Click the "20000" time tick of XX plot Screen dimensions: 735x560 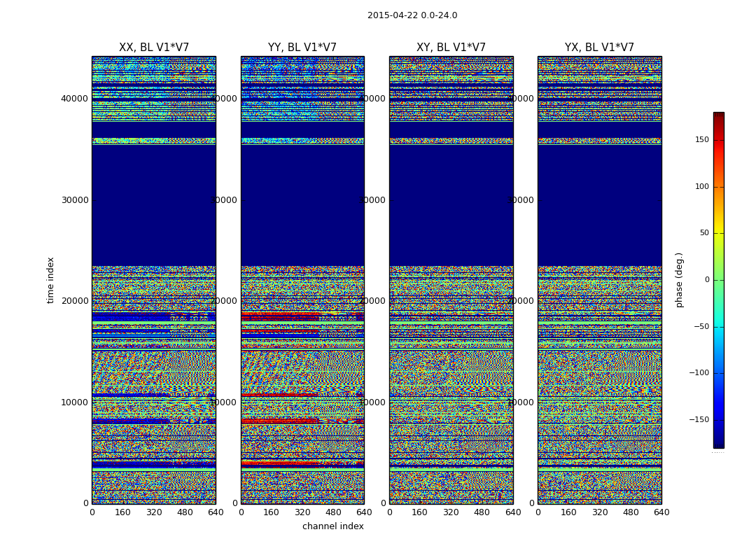(74, 300)
